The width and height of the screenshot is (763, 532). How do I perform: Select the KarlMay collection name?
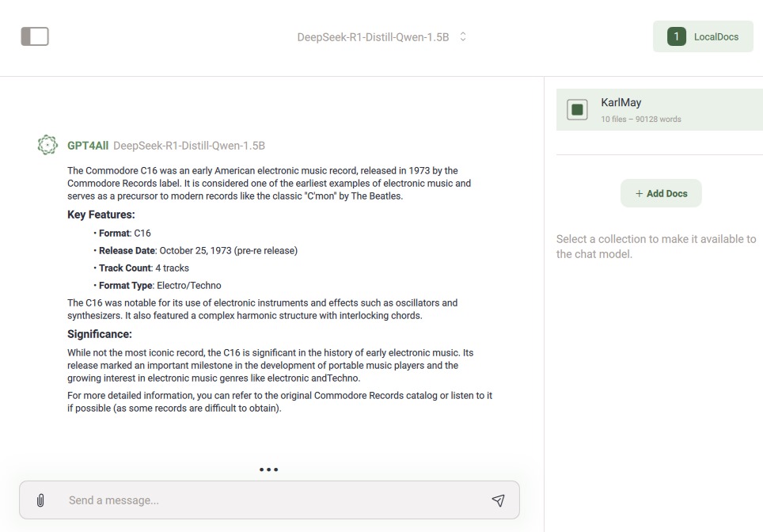click(x=621, y=103)
